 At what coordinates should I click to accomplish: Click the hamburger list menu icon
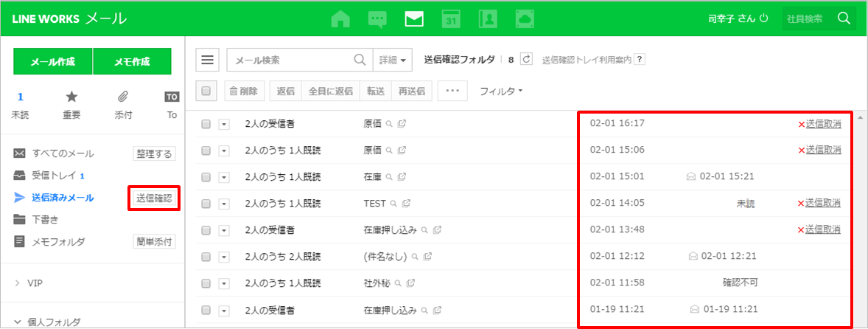point(208,60)
